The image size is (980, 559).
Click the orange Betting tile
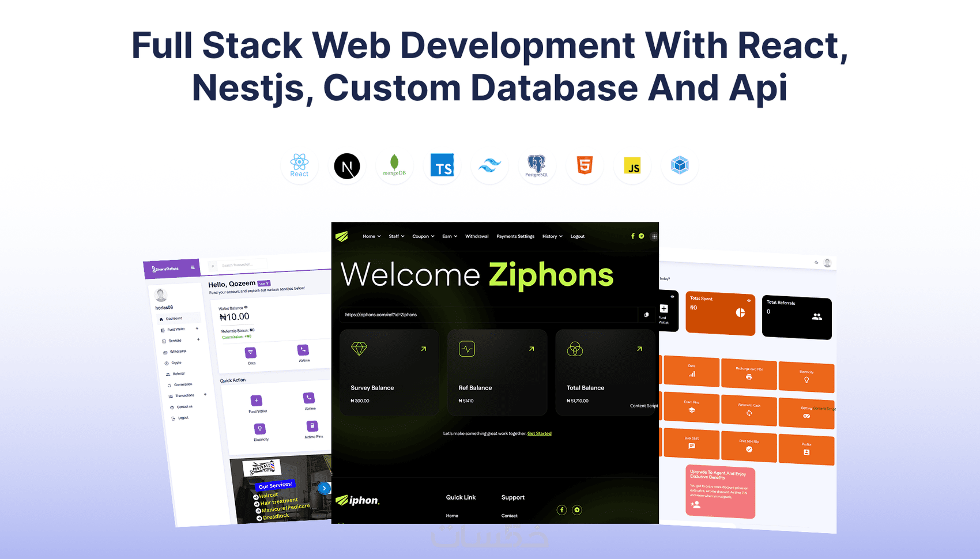click(x=806, y=413)
